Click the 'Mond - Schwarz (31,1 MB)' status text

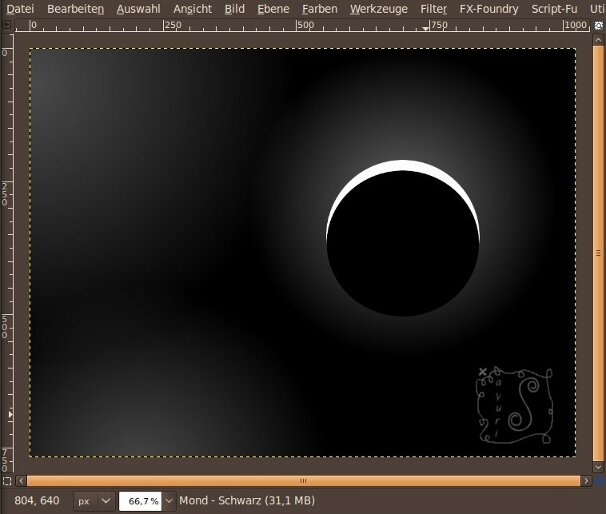pyautogui.click(x=247, y=500)
